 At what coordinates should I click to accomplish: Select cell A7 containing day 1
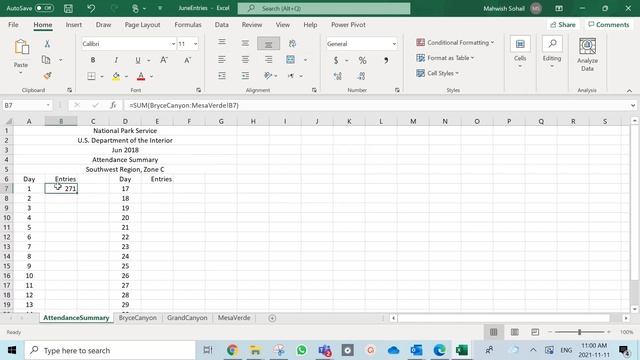click(x=29, y=189)
